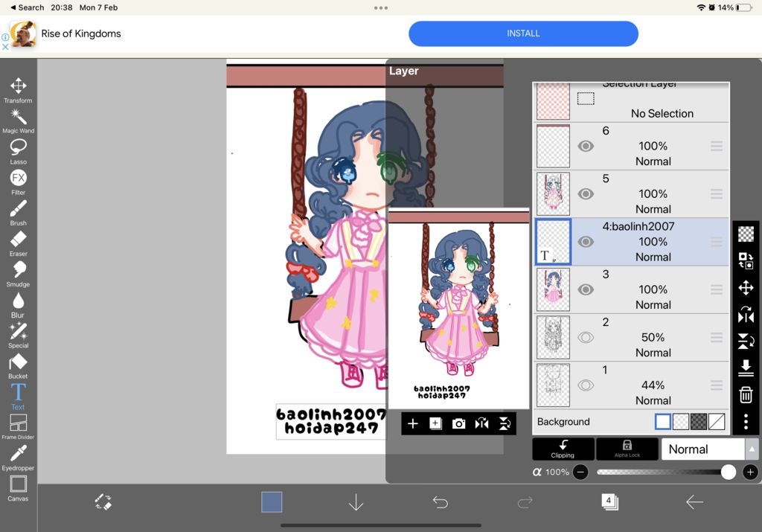Set the white Background option
This screenshot has height=532, width=762.
(663, 421)
